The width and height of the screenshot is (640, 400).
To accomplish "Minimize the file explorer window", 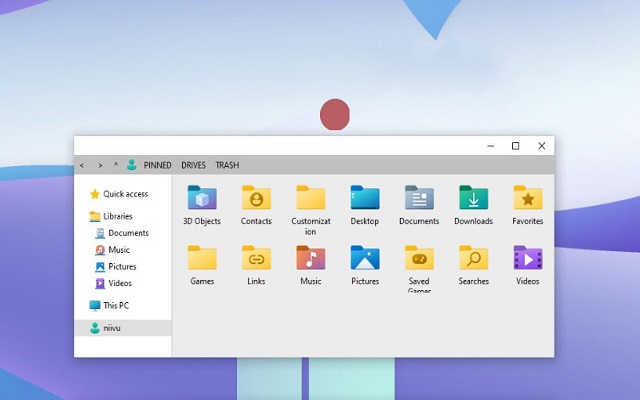I will (x=491, y=146).
